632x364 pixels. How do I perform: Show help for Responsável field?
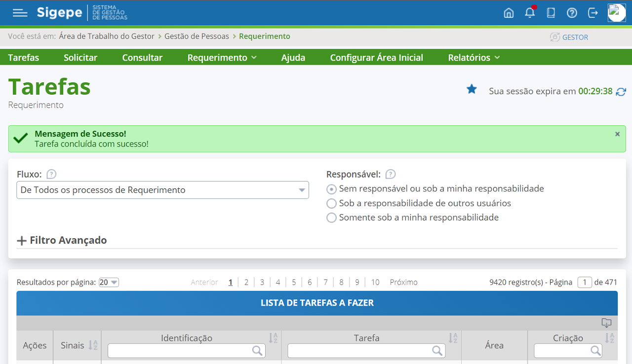click(x=391, y=174)
